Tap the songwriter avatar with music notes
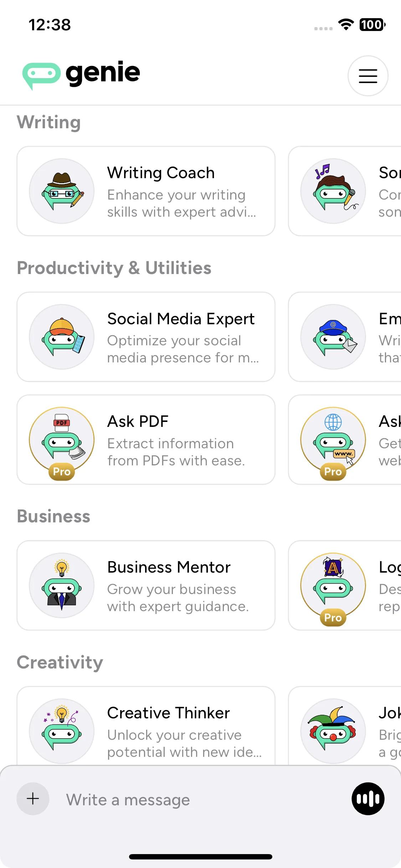 point(333,191)
